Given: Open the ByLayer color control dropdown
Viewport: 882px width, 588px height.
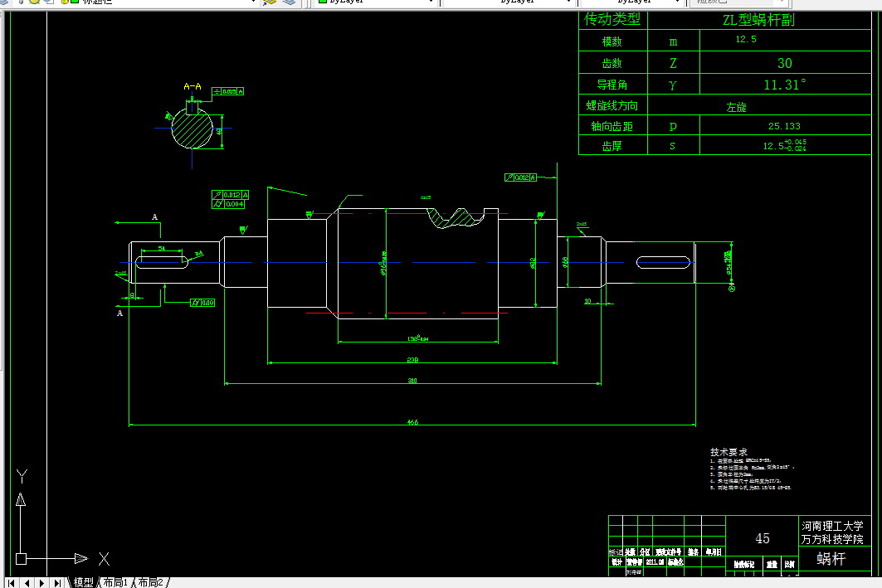Looking at the screenshot, I should [x=431, y=2].
